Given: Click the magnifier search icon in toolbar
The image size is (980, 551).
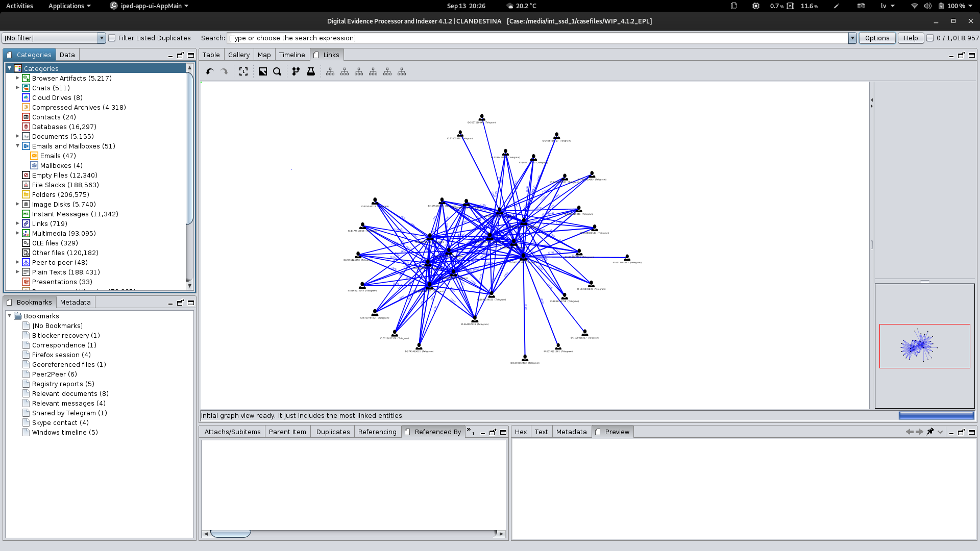Looking at the screenshot, I should [277, 72].
